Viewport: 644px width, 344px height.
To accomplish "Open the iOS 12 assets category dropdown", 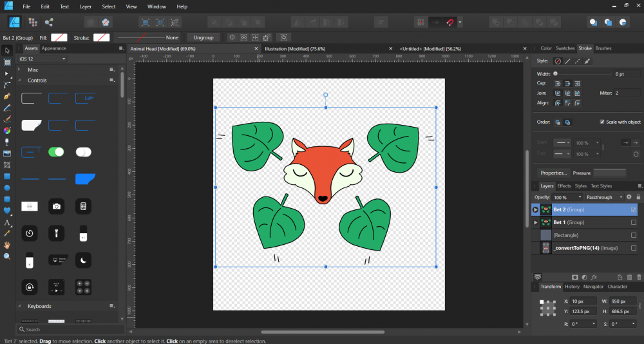I will click(43, 59).
